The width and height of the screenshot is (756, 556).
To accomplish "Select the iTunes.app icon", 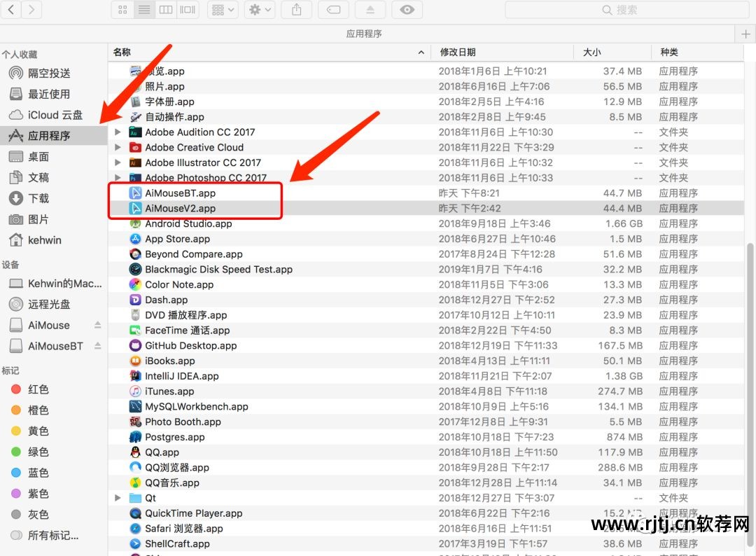I will pyautogui.click(x=136, y=391).
